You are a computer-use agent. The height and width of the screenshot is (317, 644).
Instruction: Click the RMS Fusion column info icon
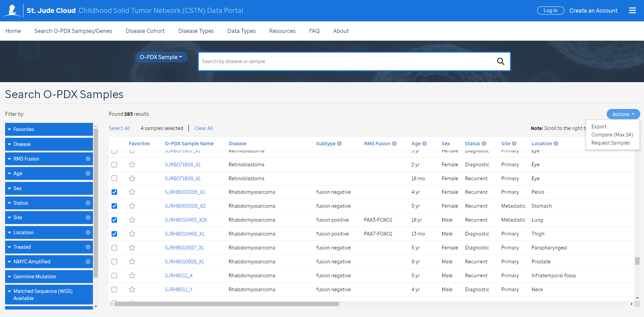(394, 144)
